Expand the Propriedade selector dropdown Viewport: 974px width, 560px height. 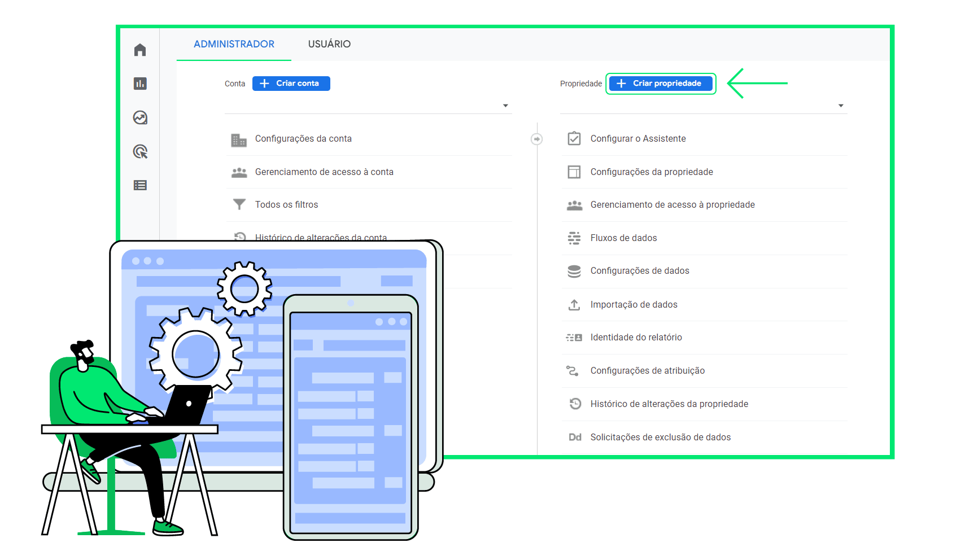704,106
